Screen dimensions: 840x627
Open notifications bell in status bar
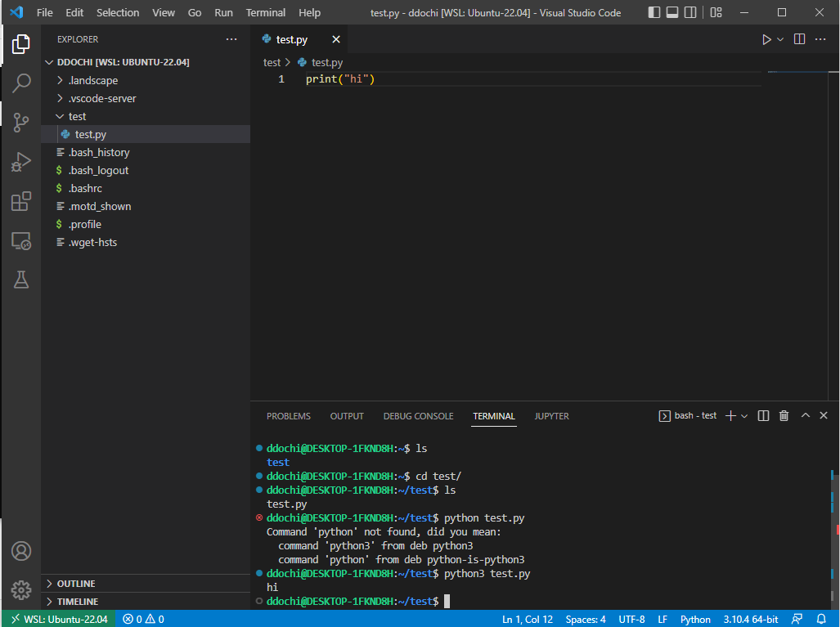coord(820,619)
